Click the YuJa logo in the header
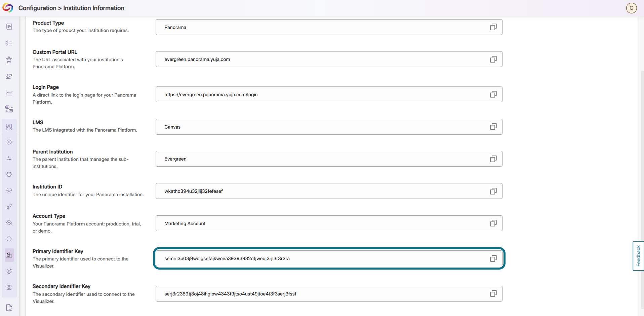Image resolution: width=644 pixels, height=316 pixels. coord(8,8)
